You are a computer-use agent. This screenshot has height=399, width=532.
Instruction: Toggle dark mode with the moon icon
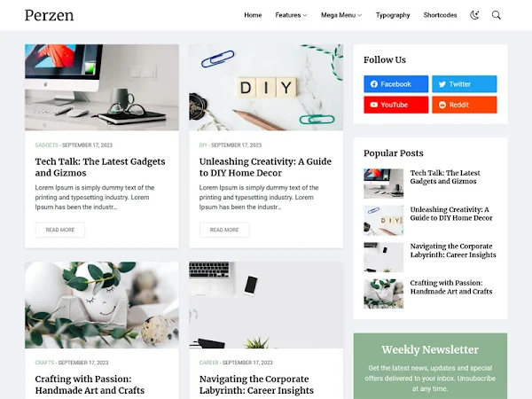coord(474,15)
